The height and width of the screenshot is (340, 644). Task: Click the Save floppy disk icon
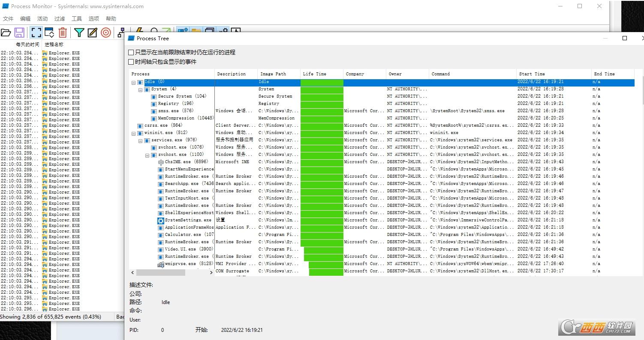coord(19,33)
